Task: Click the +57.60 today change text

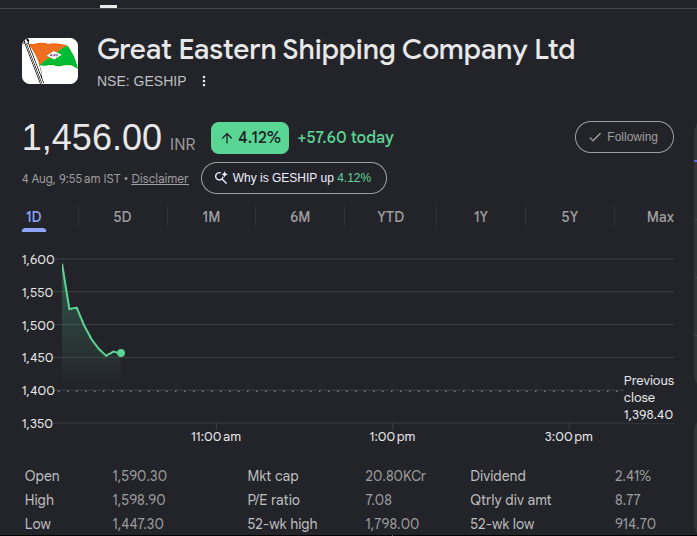Action: [345, 137]
